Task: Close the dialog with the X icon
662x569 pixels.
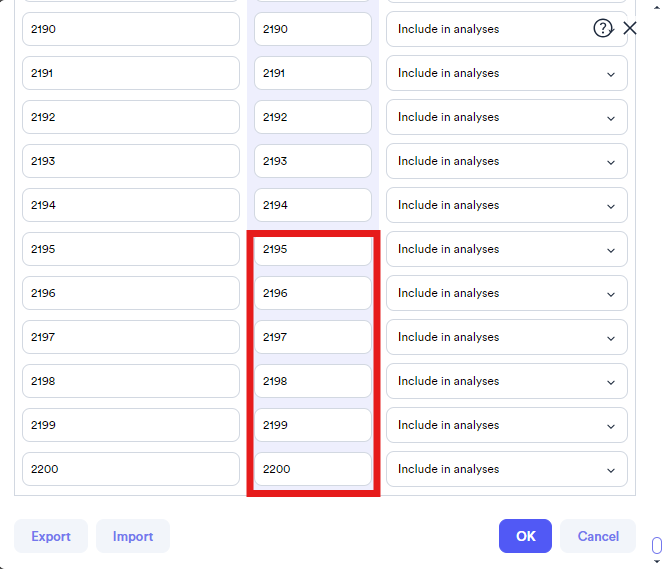Action: [x=629, y=28]
